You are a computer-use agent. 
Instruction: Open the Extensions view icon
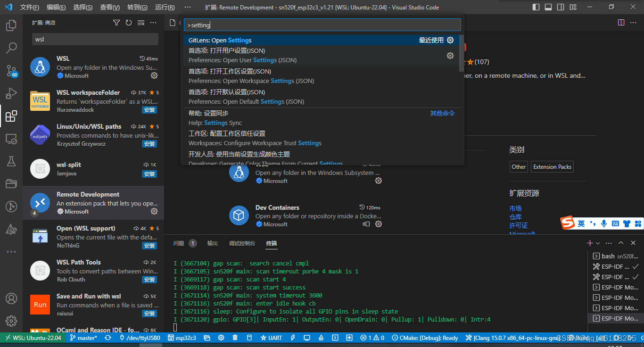click(x=11, y=116)
